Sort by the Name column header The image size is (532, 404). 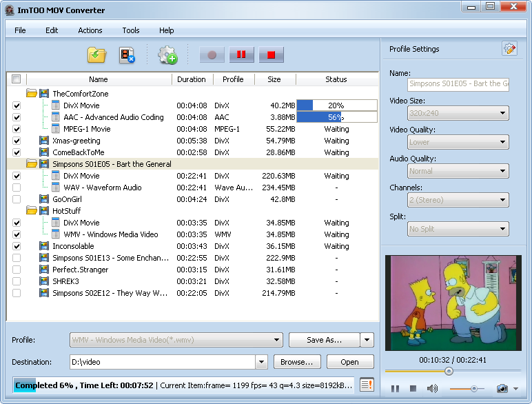99,79
